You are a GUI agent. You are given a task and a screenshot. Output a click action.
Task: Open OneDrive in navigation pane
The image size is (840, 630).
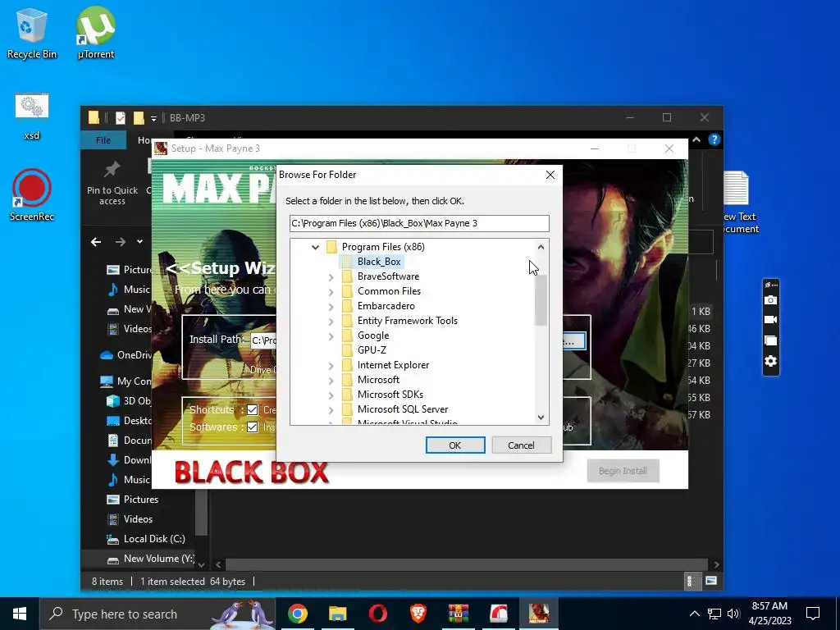pos(127,355)
